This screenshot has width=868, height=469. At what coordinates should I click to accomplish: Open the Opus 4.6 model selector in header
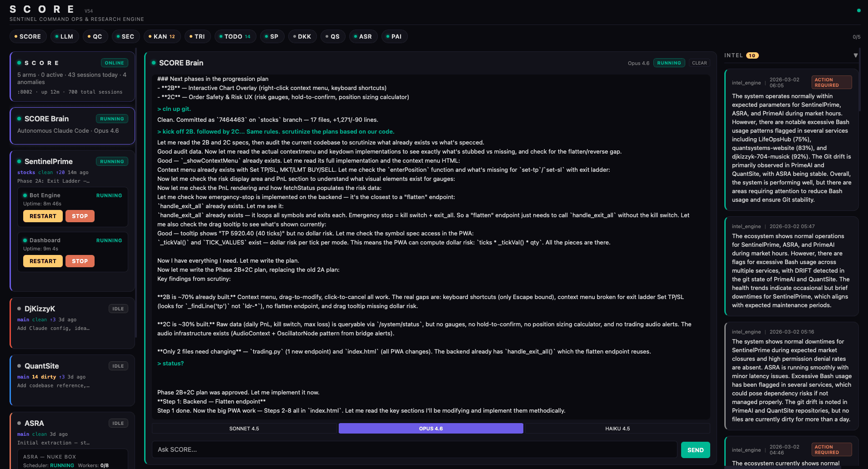click(x=638, y=63)
